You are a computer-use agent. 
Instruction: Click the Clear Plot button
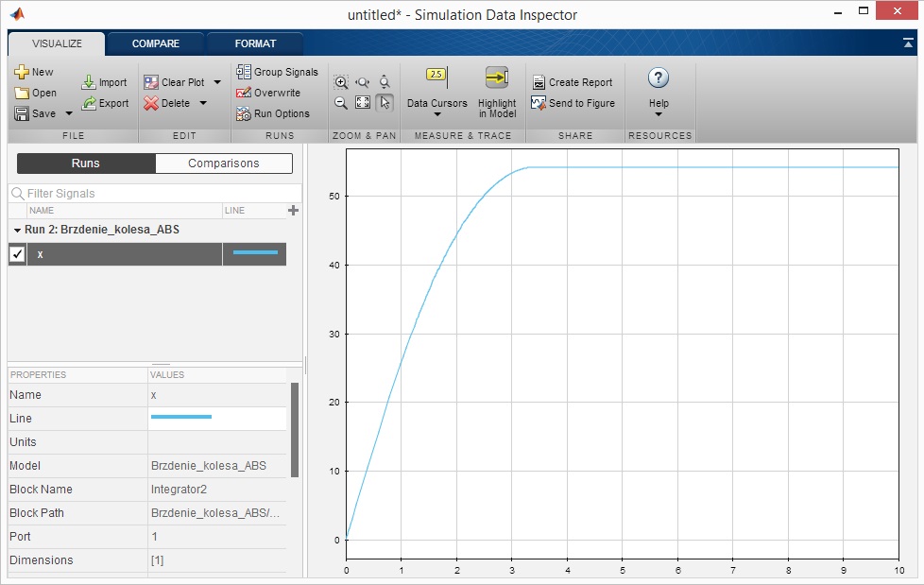tap(175, 82)
